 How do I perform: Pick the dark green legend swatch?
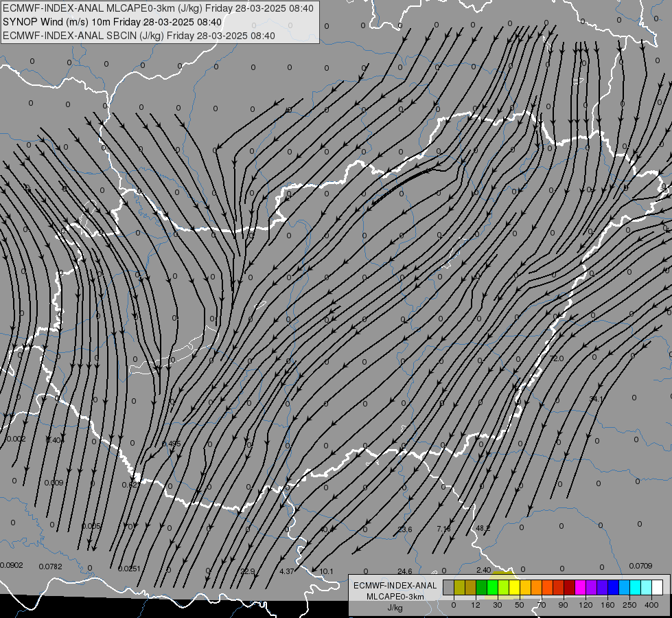[x=482, y=587]
